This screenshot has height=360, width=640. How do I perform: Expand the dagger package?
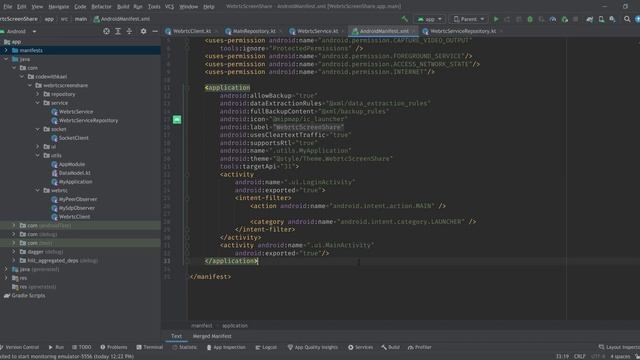[x=13, y=252]
